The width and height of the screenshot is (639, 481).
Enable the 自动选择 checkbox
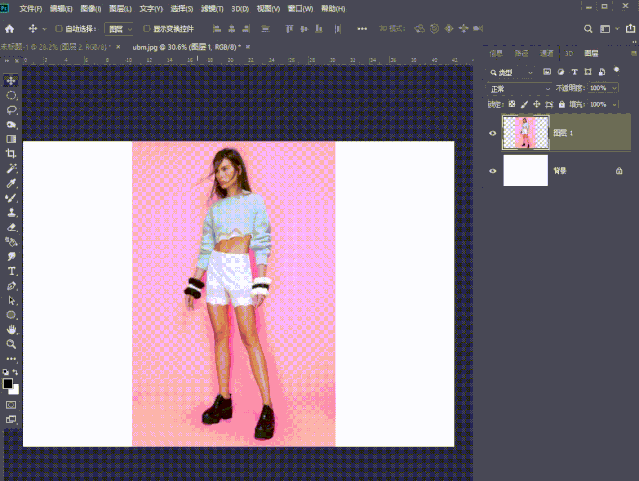(59, 29)
